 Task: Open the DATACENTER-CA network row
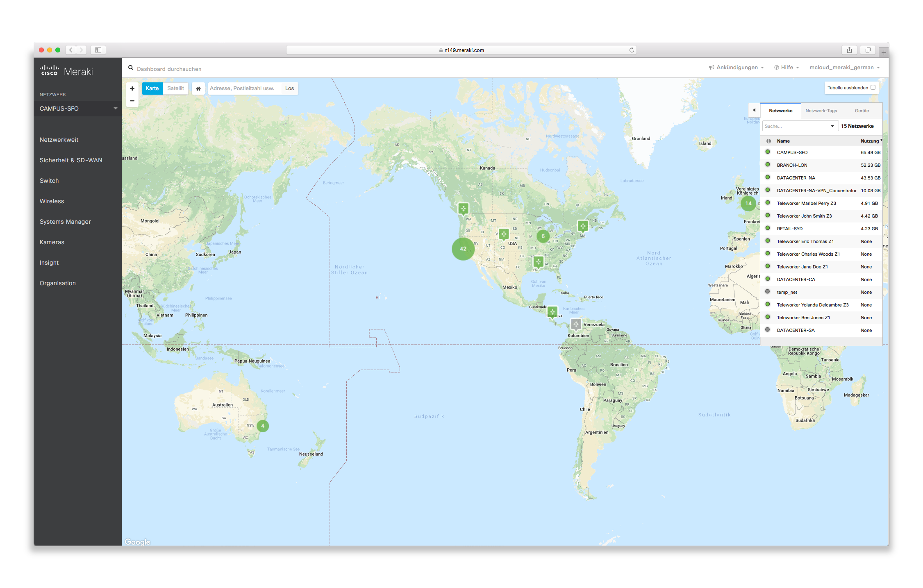point(821,279)
